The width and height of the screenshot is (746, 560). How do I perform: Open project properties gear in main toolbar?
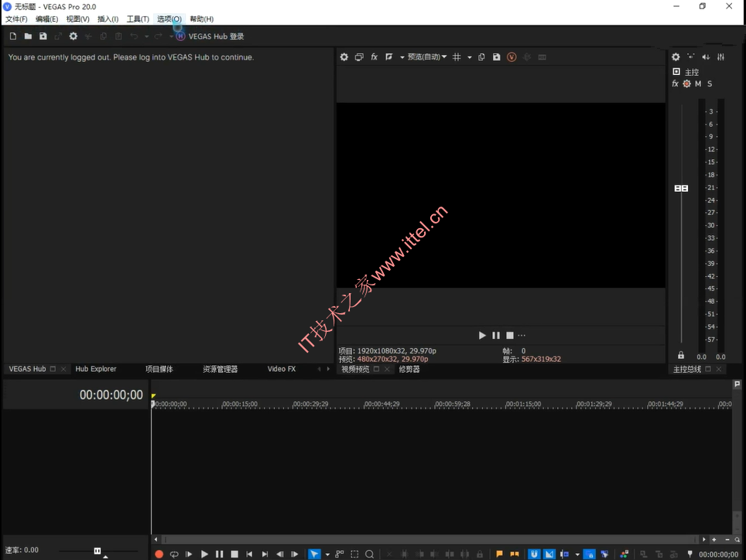point(74,36)
